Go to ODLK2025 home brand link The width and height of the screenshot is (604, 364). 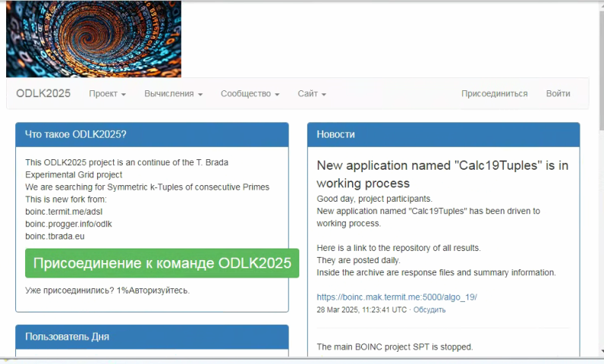pyautogui.click(x=43, y=93)
